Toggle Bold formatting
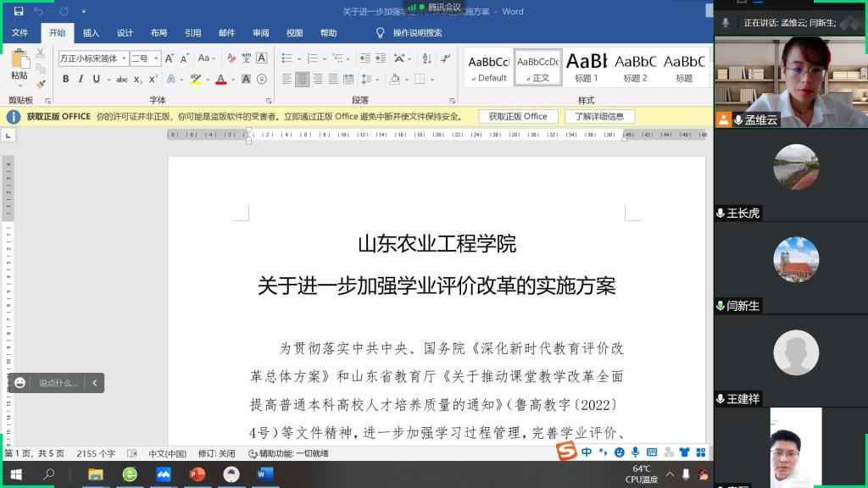The height and width of the screenshot is (488, 868). 65,79
